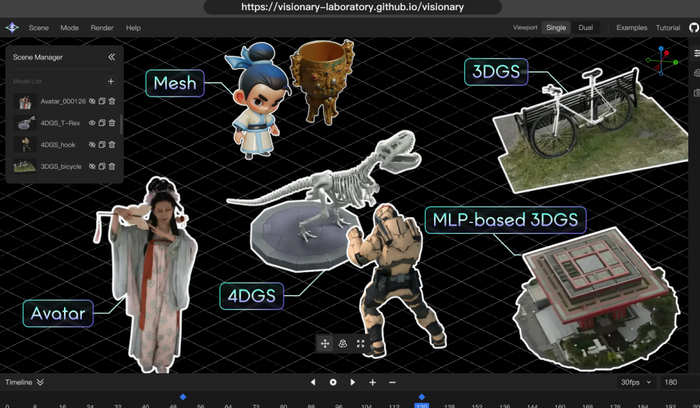This screenshot has height=408, width=700.
Task: Click the add model plus icon
Action: 110,81
